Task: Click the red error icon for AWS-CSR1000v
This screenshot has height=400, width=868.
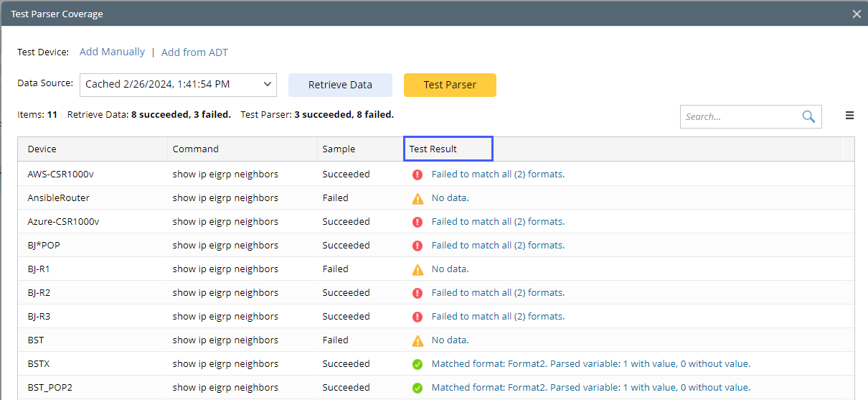Action: (x=418, y=174)
